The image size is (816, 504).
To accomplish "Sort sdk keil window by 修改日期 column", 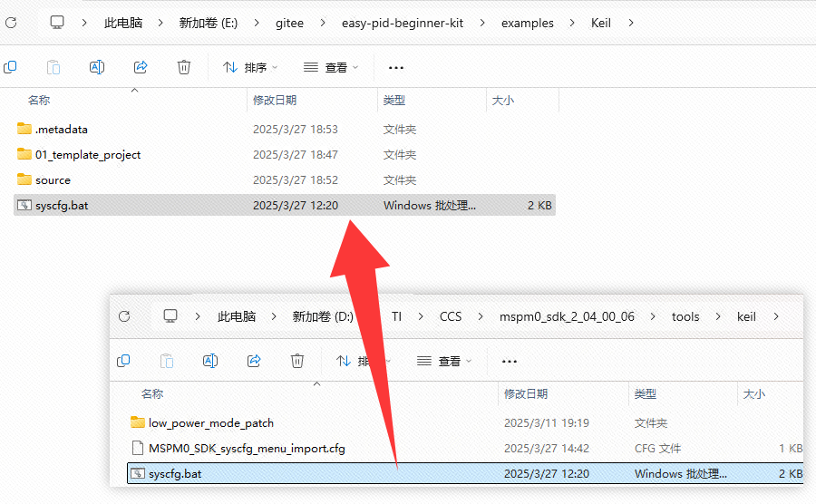I will [526, 394].
